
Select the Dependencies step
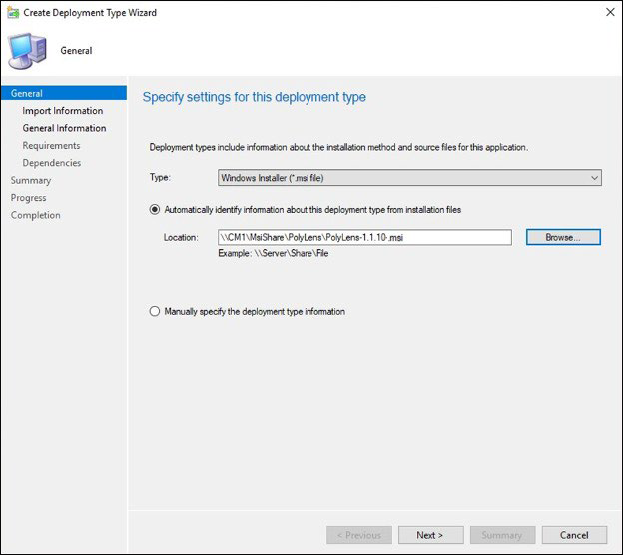pyautogui.click(x=52, y=163)
